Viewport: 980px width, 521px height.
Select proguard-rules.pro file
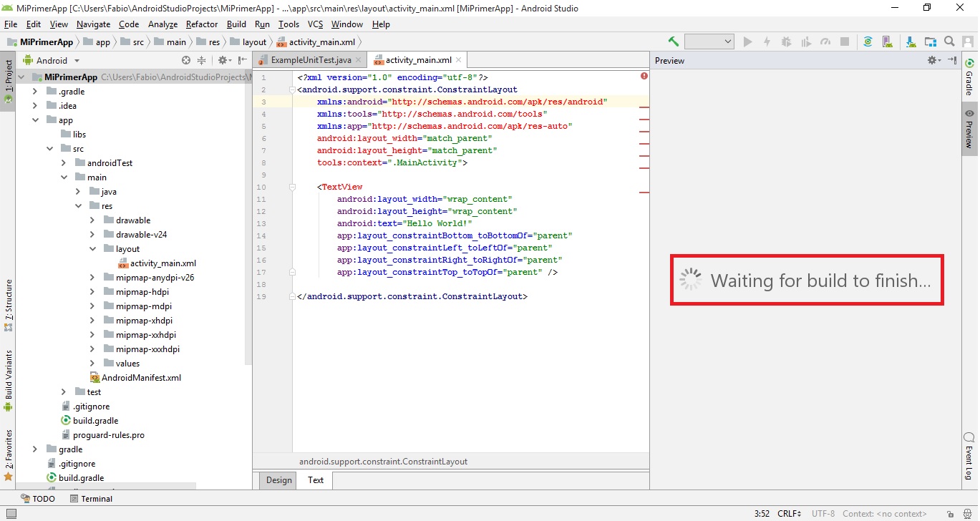(x=102, y=435)
